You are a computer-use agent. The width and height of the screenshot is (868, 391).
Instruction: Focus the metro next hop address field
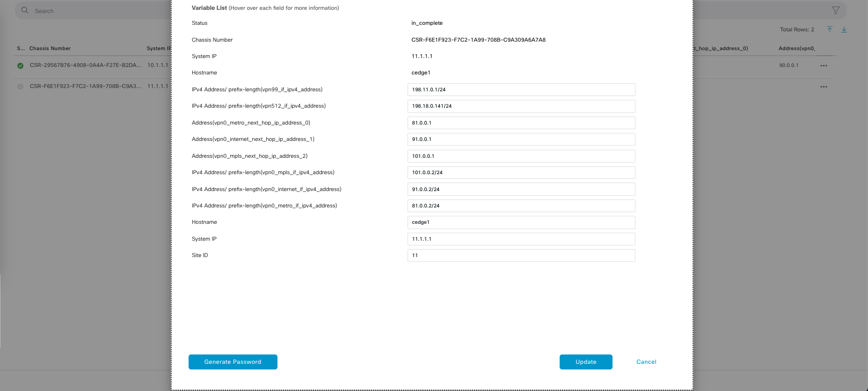tap(521, 123)
